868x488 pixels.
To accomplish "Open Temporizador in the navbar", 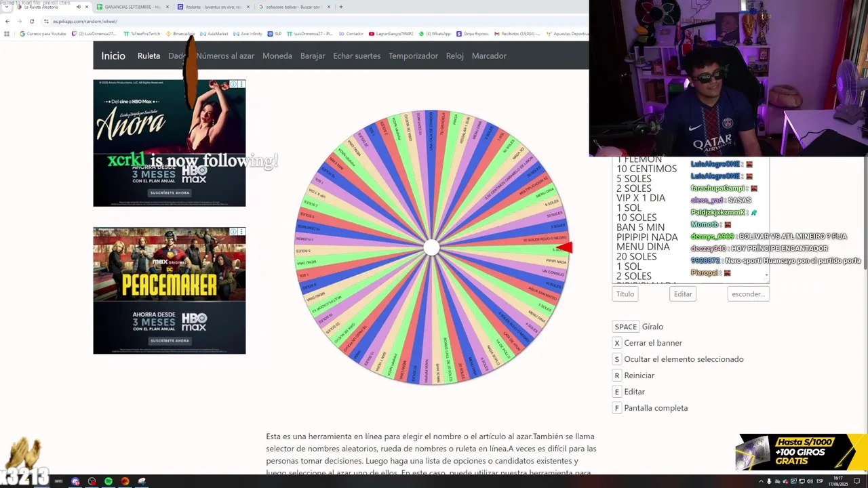I will [x=413, y=56].
